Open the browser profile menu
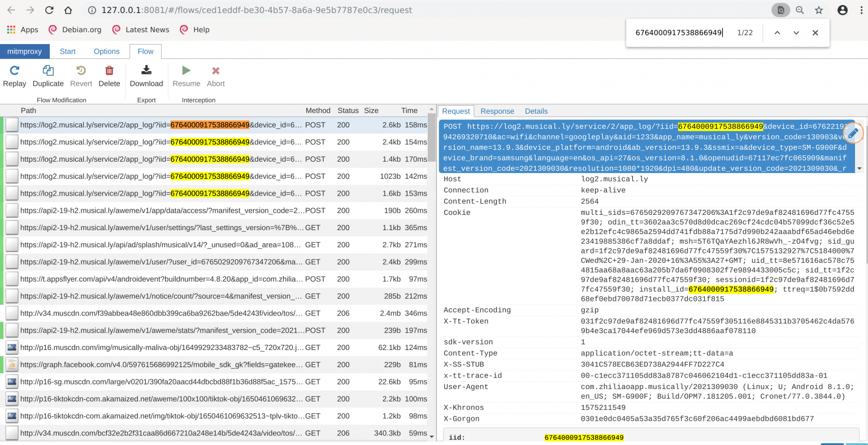 [843, 10]
